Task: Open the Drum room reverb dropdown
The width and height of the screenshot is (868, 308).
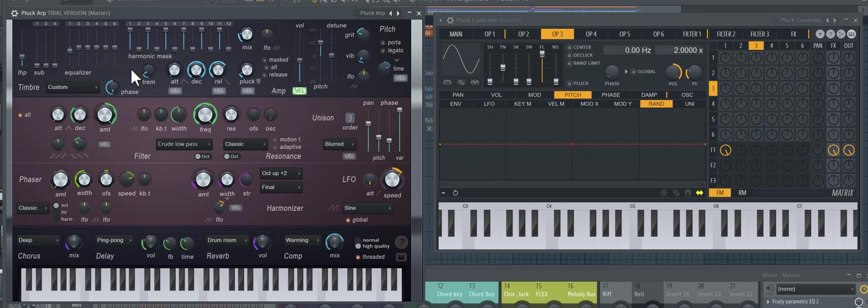Action: click(x=228, y=240)
